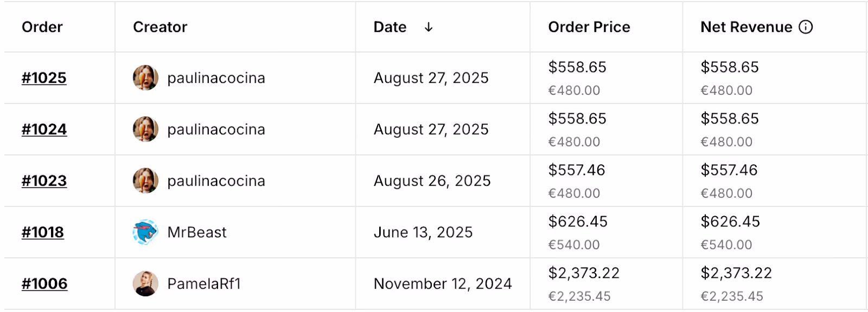Click the Net Revenue column header

pyautogui.click(x=746, y=27)
